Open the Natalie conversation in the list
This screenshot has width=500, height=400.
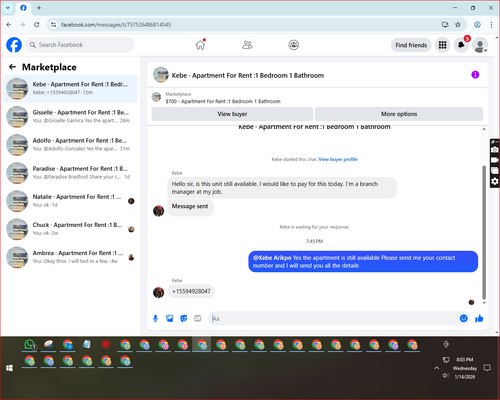pos(70,201)
